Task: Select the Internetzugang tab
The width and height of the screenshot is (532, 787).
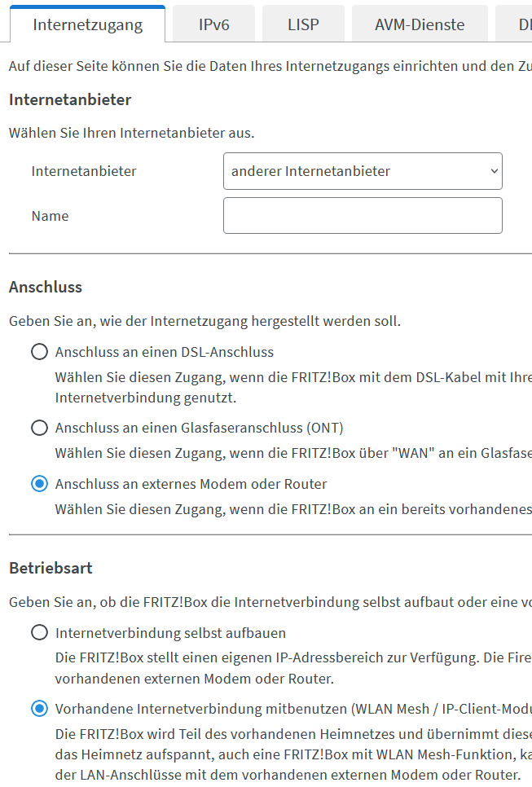Action: point(88,24)
